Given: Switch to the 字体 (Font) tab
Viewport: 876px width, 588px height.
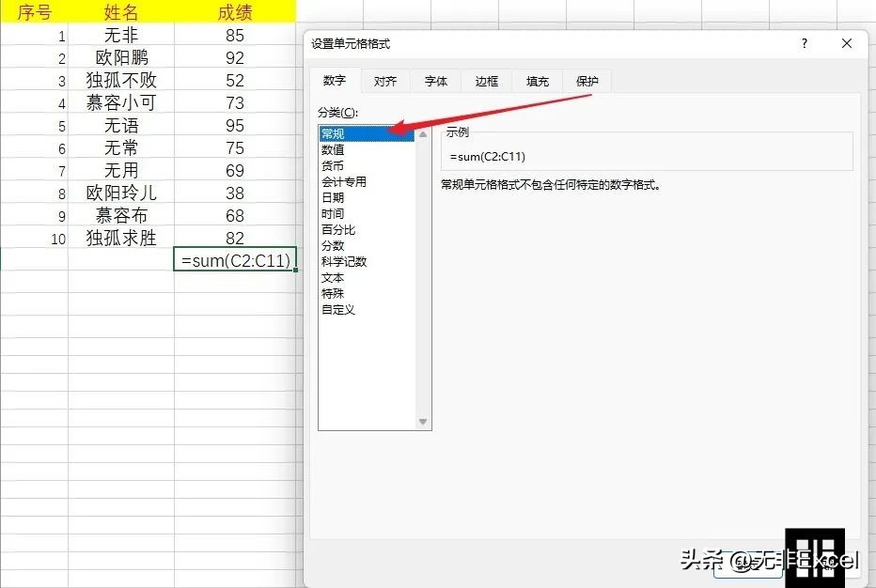Looking at the screenshot, I should coord(436,81).
